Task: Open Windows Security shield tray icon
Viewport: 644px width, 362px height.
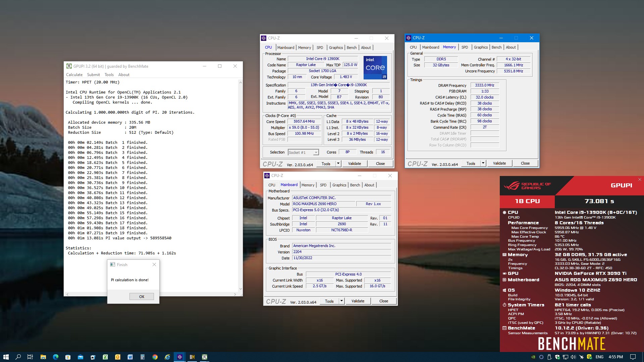Action: point(557,357)
